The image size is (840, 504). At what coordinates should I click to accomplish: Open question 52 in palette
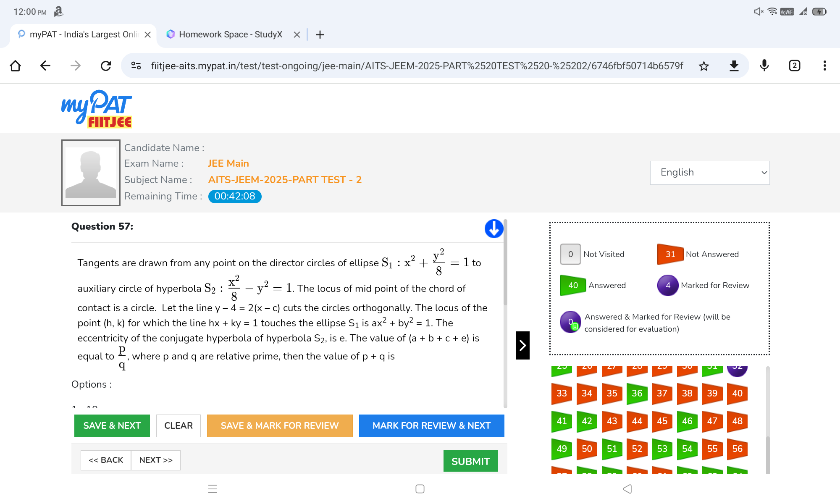(x=637, y=449)
